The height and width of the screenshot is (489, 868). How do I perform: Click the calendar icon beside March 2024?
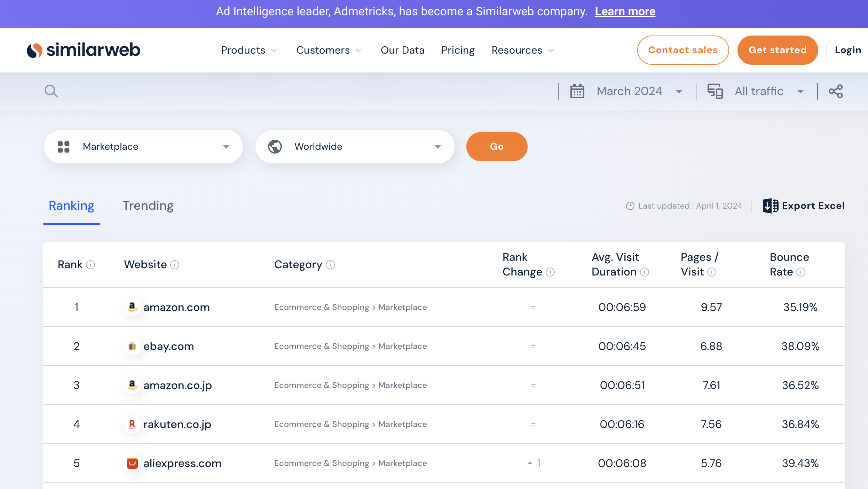[577, 91]
